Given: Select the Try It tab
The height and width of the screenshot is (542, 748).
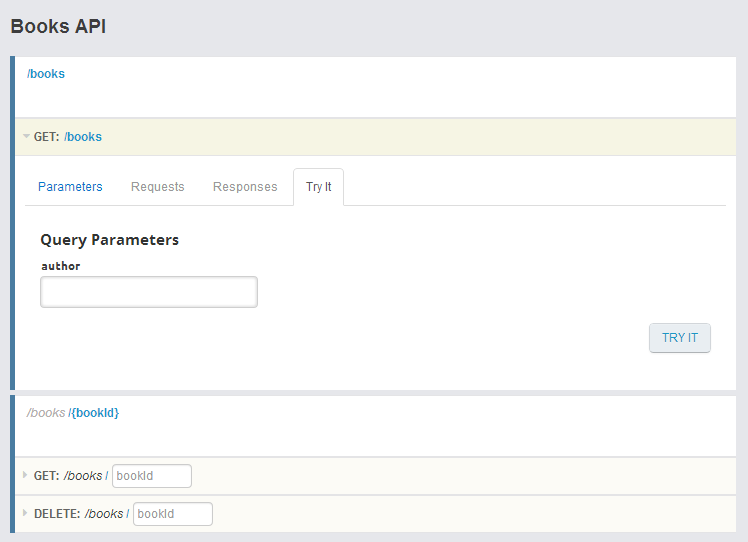Looking at the screenshot, I should (318, 187).
